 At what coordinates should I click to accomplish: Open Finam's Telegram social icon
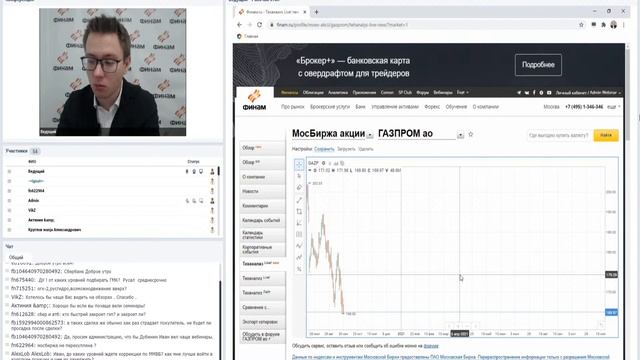(x=519, y=93)
